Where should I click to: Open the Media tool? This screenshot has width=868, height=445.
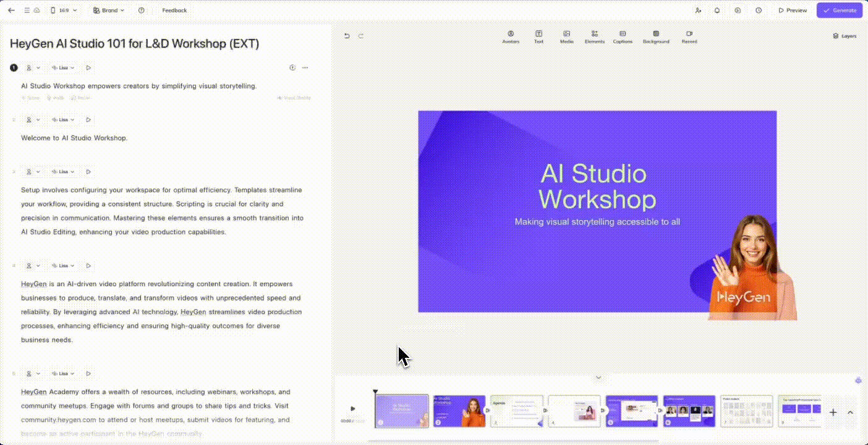[566, 37]
